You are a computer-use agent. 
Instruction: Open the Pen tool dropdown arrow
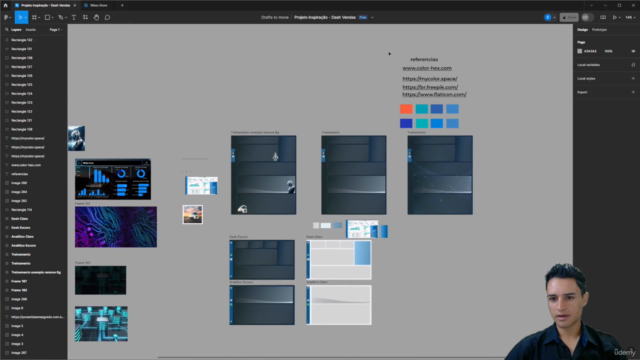(65, 18)
